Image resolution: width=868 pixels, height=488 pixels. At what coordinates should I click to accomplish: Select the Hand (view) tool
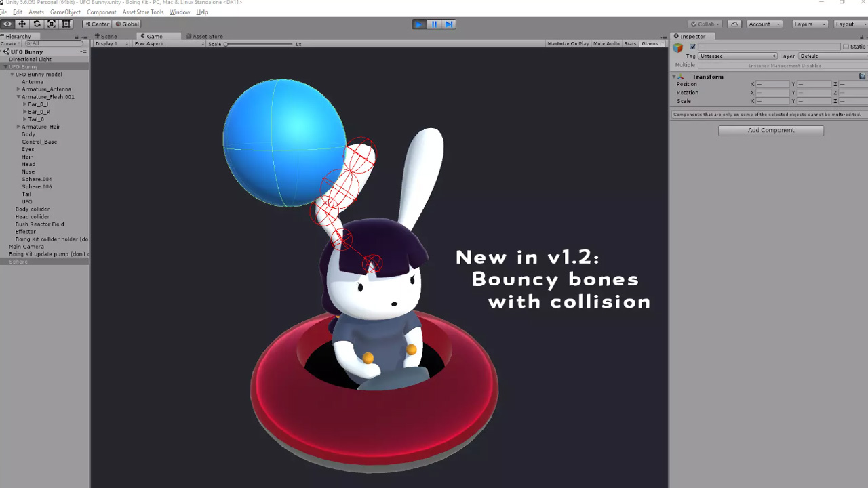(7, 24)
